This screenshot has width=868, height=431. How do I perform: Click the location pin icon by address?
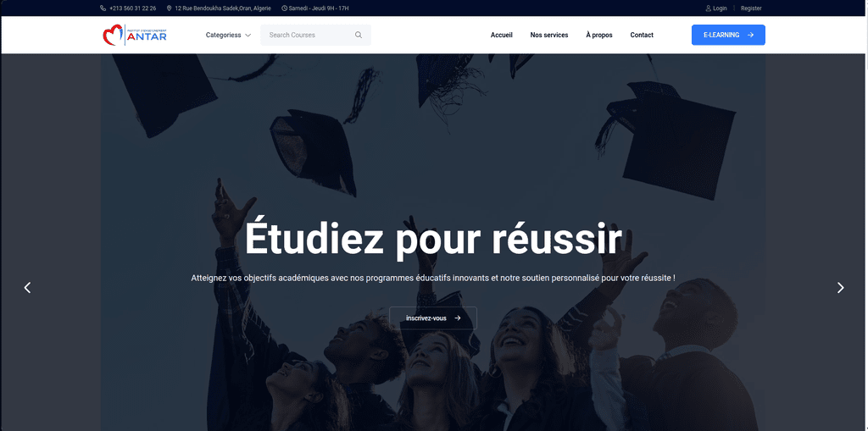(169, 8)
